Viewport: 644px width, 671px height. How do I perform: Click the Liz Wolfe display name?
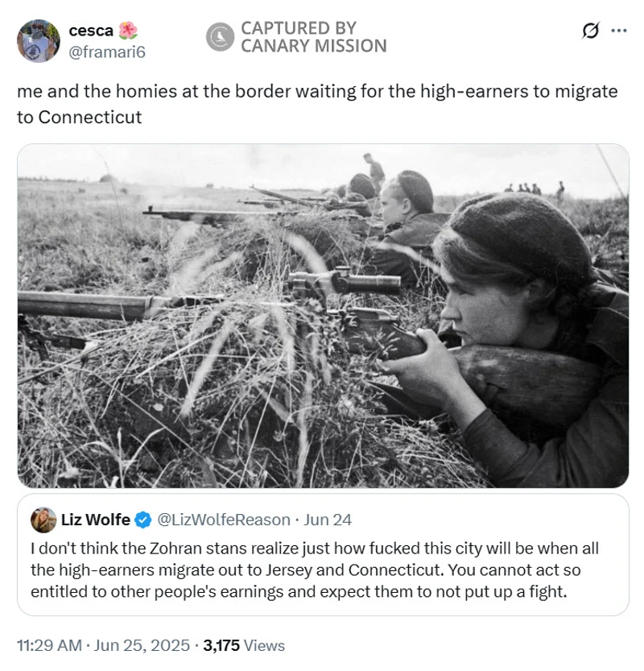pos(95,520)
